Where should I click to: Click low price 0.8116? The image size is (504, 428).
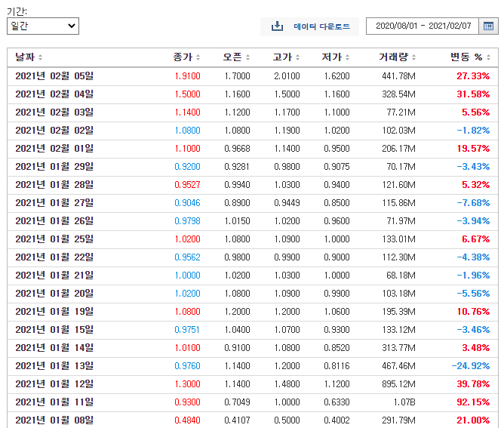tap(337, 366)
